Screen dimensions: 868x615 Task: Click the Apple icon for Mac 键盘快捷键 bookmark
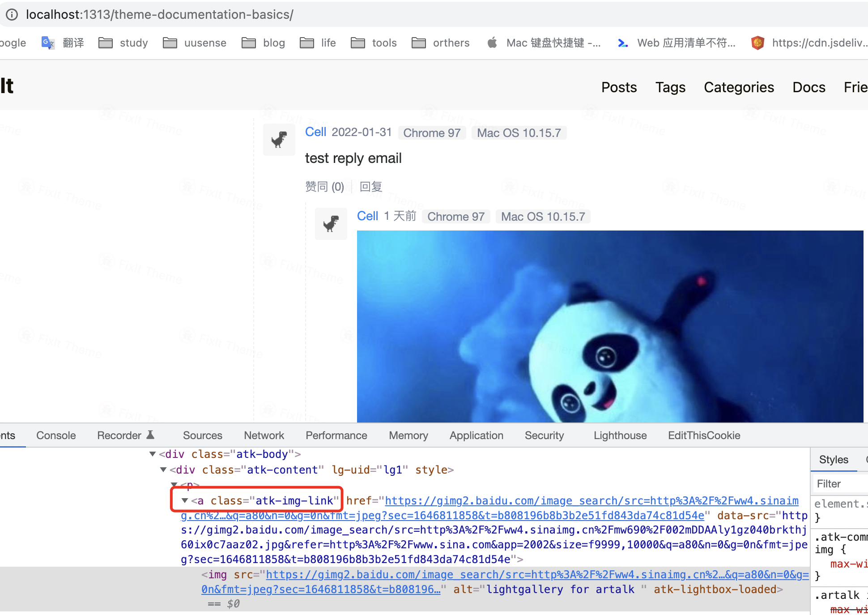pyautogui.click(x=492, y=43)
